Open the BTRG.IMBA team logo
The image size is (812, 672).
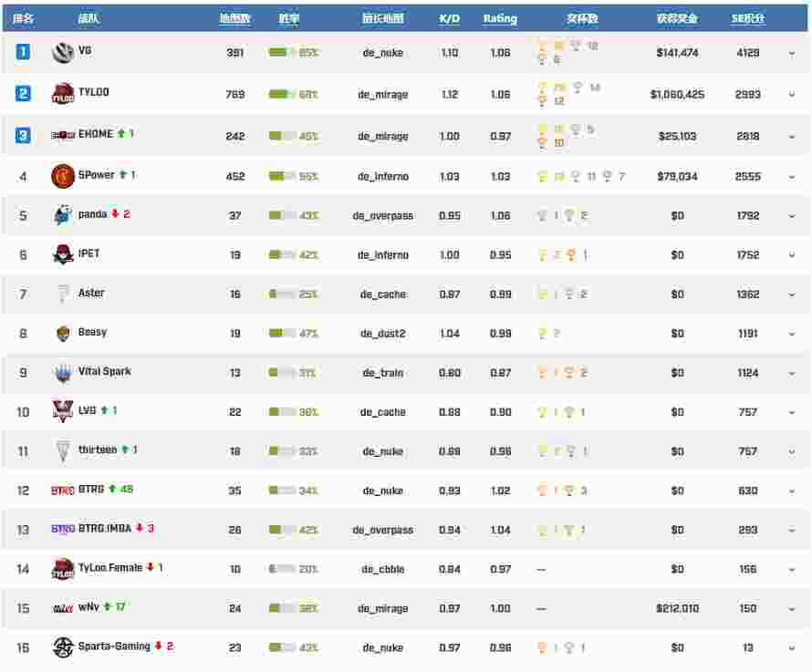pos(63,529)
